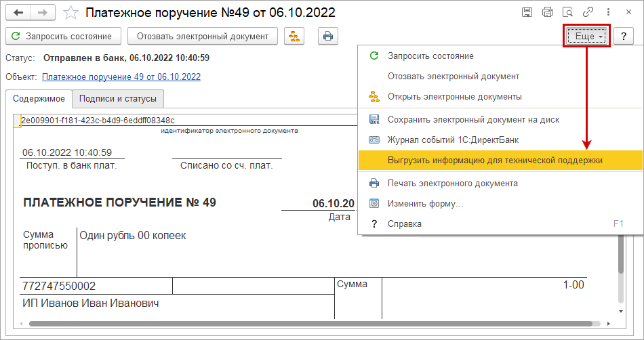This screenshot has width=644, height=340.
Task: Switch to Подписи и статусы tab
Action: (117, 99)
